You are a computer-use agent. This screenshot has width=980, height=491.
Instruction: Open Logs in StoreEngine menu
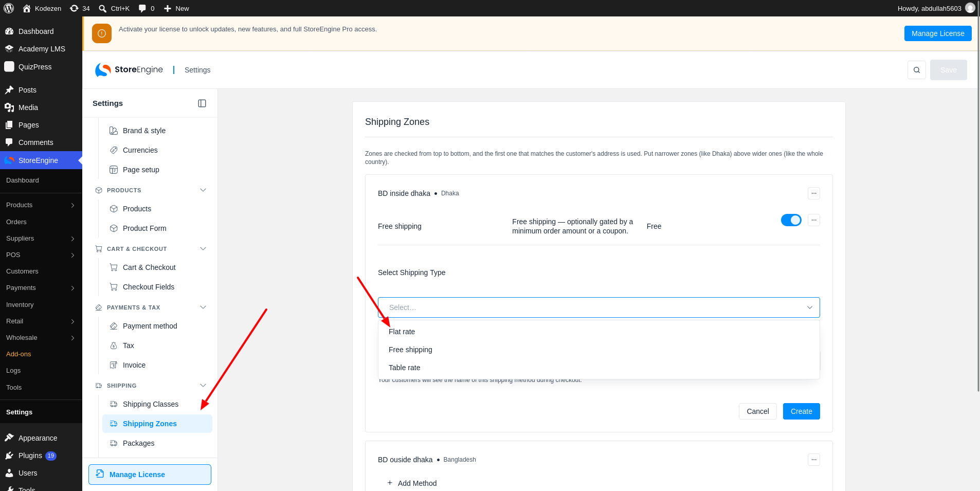13,371
